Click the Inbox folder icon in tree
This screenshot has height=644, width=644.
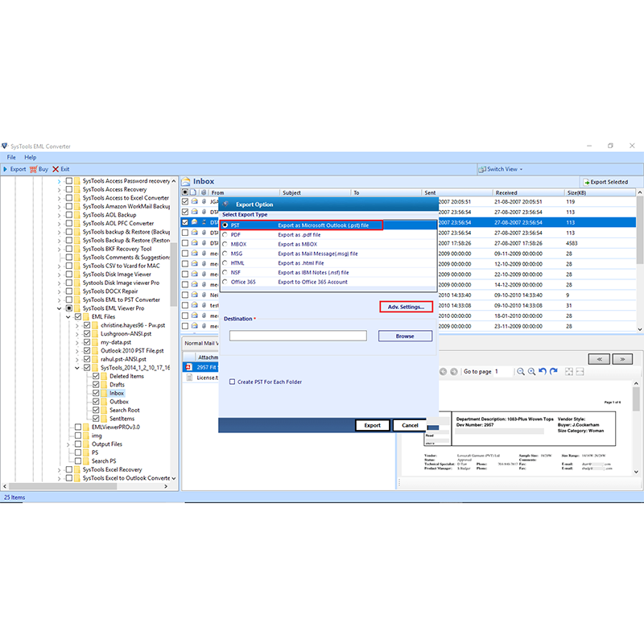click(104, 393)
